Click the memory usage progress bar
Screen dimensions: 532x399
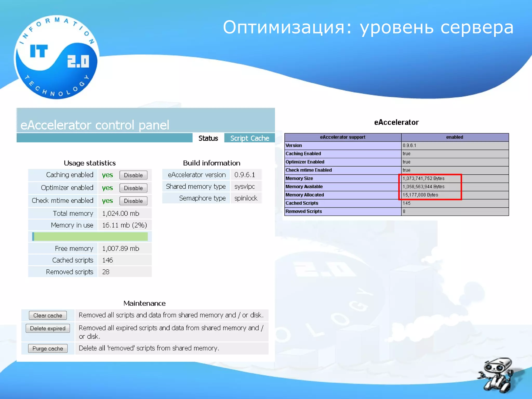[x=90, y=237]
